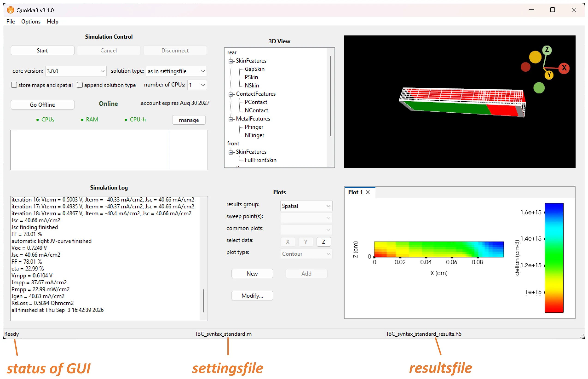The height and width of the screenshot is (379, 588).
Task: Open the solution type dropdown
Action: pos(176,71)
